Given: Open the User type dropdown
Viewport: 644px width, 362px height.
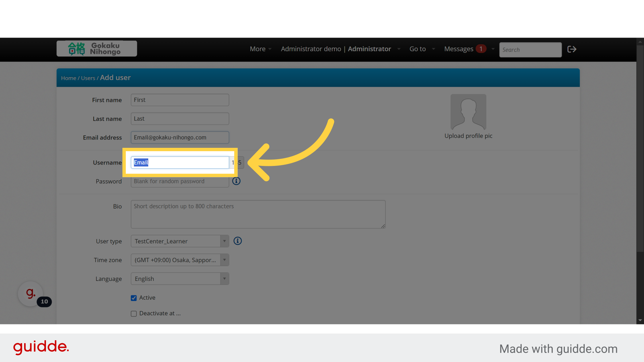Looking at the screenshot, I should (x=180, y=241).
